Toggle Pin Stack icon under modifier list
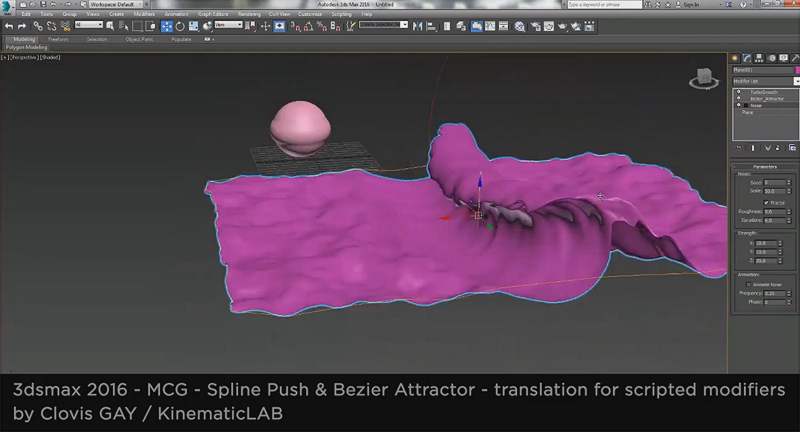 [x=739, y=148]
